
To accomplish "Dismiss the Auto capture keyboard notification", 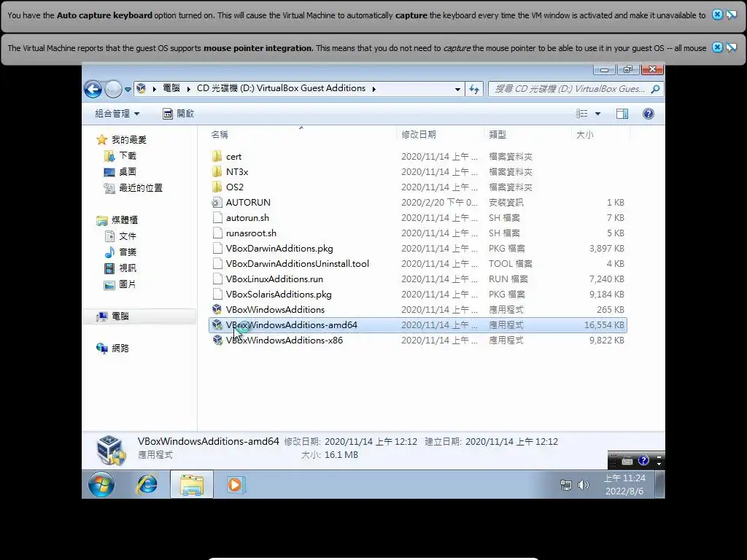I will (x=717, y=15).
